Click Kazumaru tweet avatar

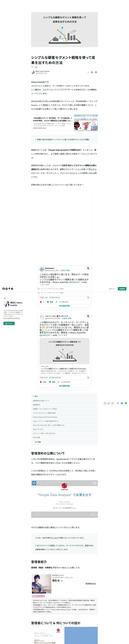(42, 269)
